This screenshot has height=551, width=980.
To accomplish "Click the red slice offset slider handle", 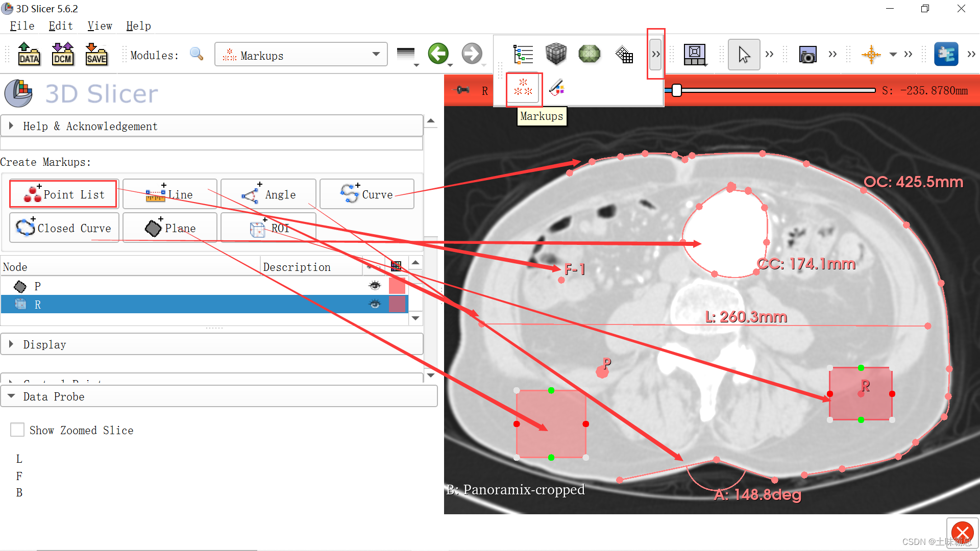I will [677, 91].
